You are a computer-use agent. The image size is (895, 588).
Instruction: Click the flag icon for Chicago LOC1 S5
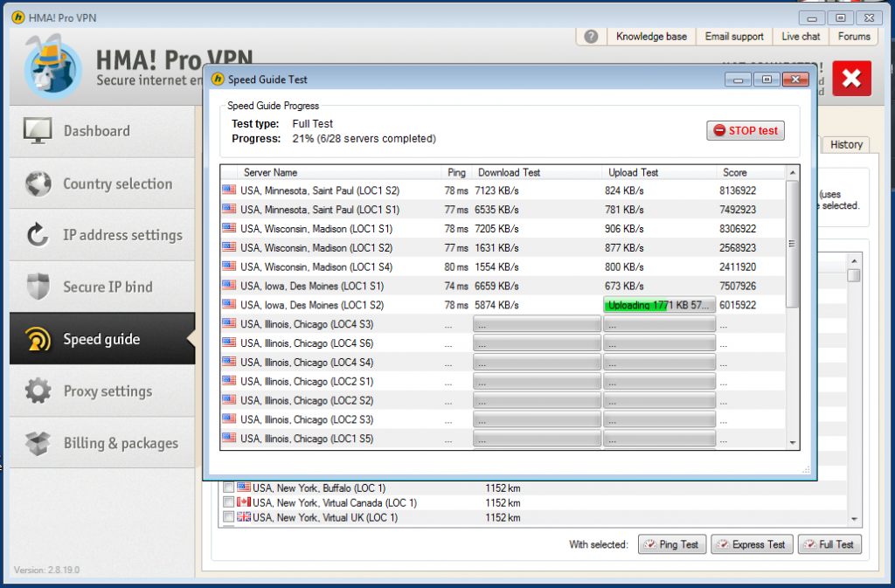click(x=229, y=438)
